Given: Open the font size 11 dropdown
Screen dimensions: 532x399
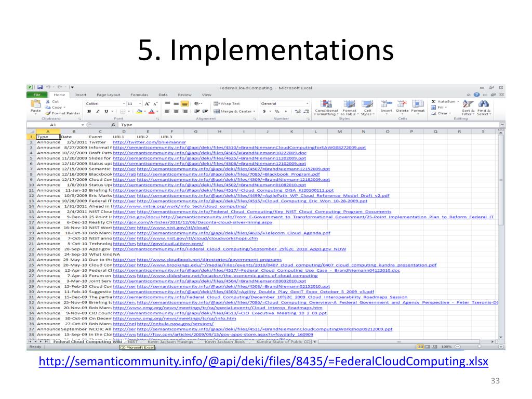Looking at the screenshot, I should point(140,103).
